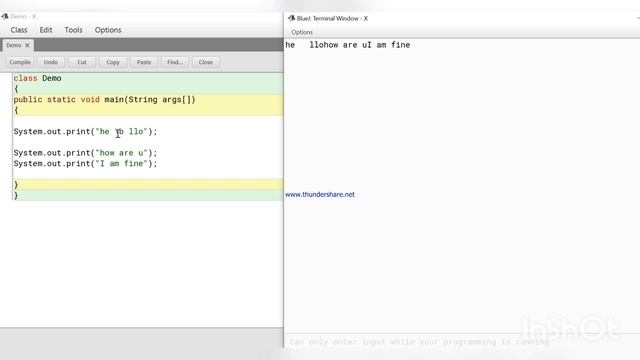Click the Find... button
The height and width of the screenshot is (360, 640).
tap(175, 62)
